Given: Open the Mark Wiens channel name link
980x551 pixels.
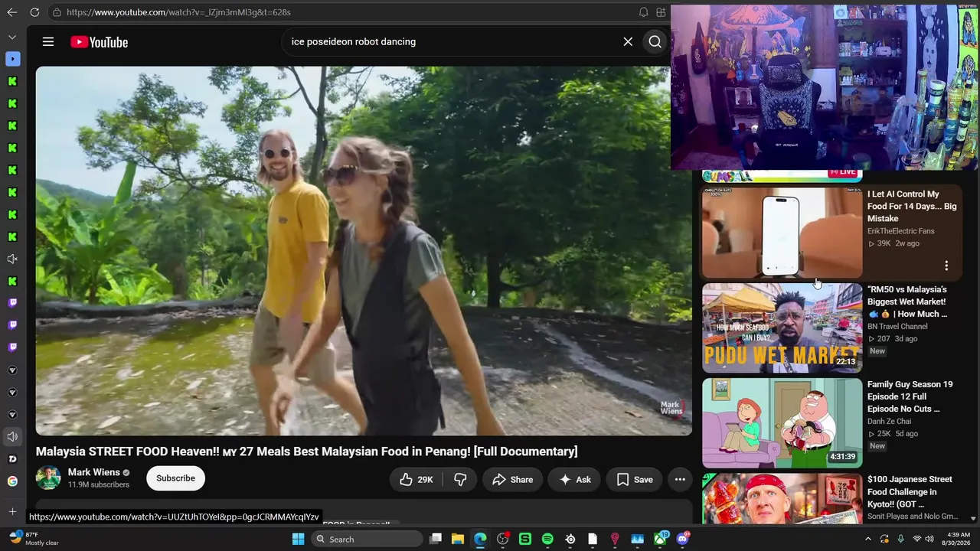Looking at the screenshot, I should click(94, 472).
